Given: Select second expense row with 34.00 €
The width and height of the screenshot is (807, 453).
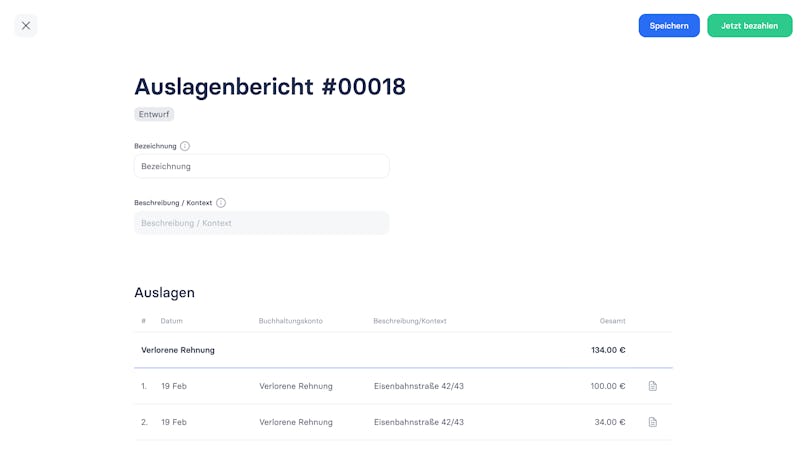Looking at the screenshot, I should (x=403, y=422).
